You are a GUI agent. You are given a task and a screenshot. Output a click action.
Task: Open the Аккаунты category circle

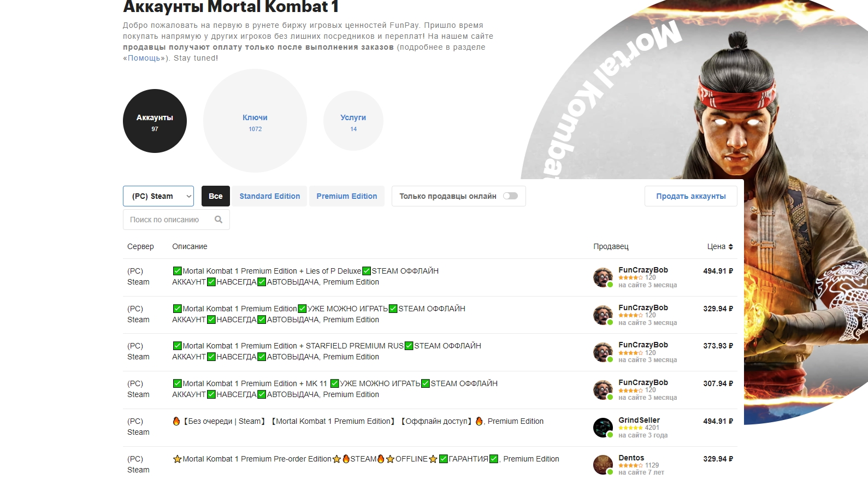(x=155, y=121)
